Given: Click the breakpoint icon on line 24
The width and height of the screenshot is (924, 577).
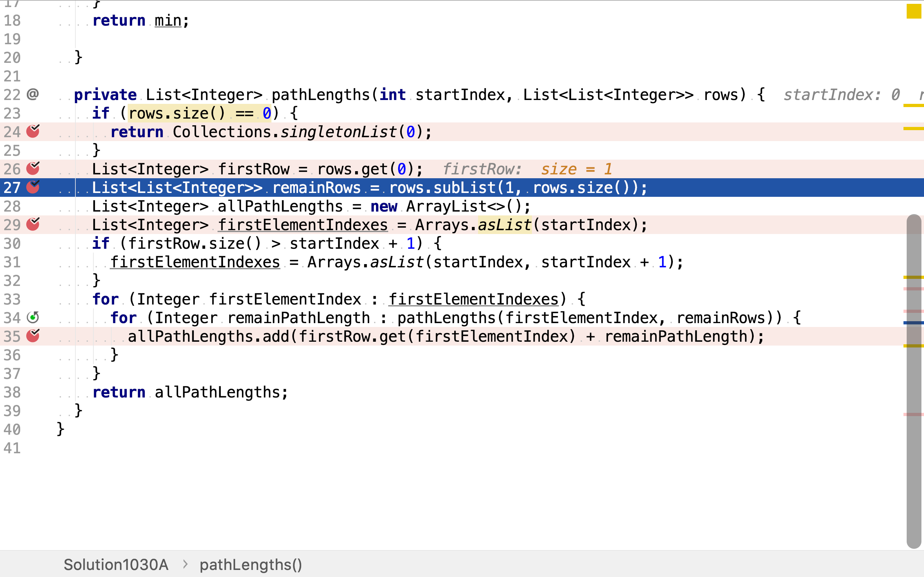Looking at the screenshot, I should pos(33,132).
